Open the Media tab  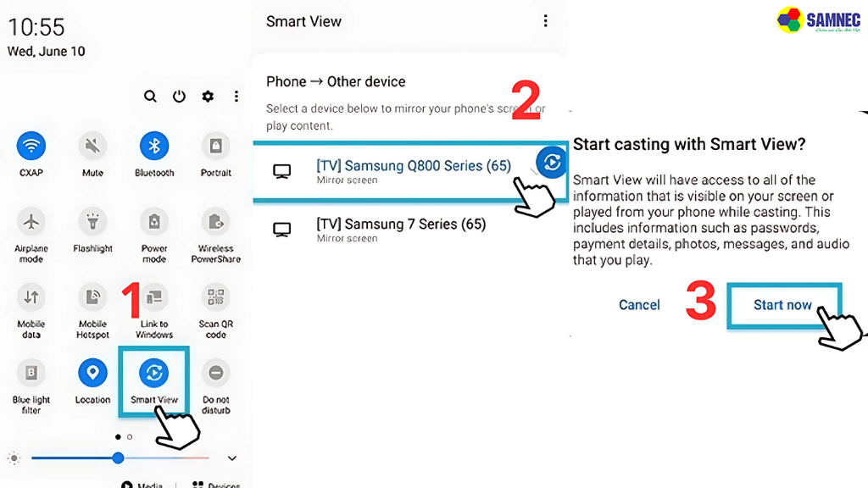pyautogui.click(x=144, y=485)
